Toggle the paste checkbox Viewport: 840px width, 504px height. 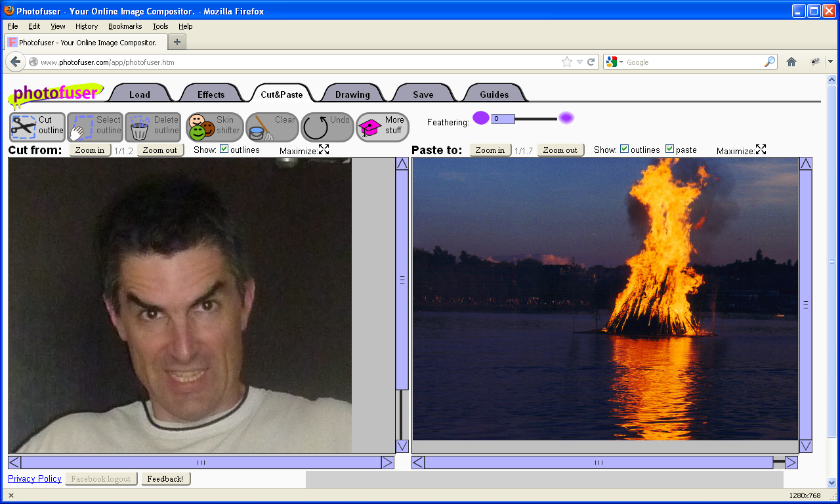pyautogui.click(x=669, y=149)
